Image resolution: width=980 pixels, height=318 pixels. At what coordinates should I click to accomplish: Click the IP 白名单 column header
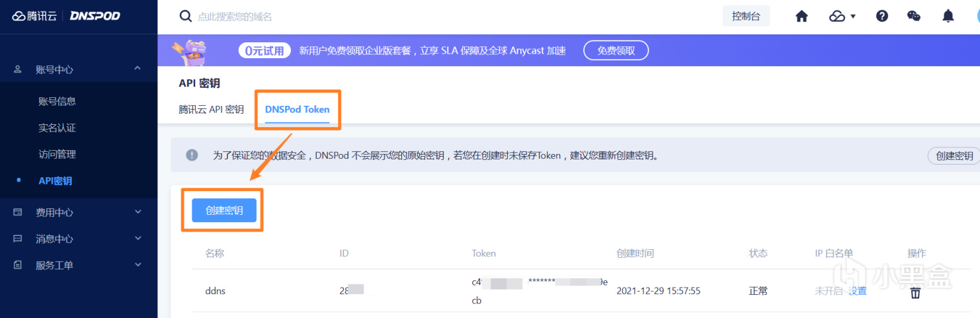[834, 253]
